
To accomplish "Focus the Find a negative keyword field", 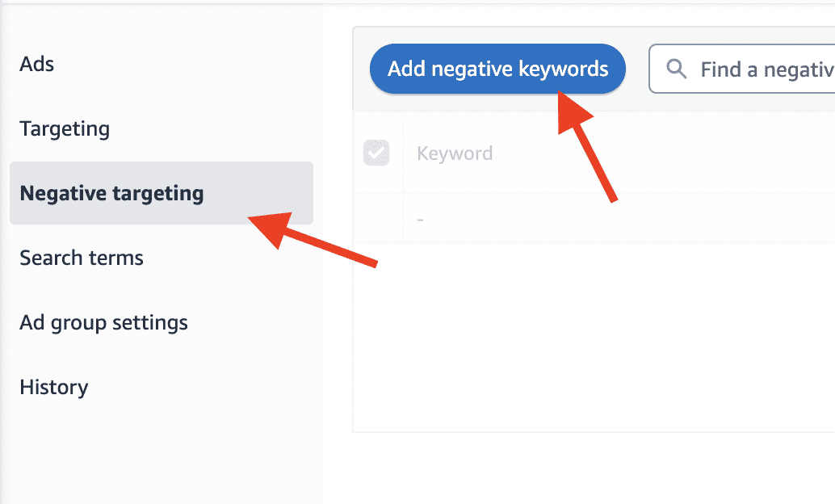I will [x=742, y=69].
